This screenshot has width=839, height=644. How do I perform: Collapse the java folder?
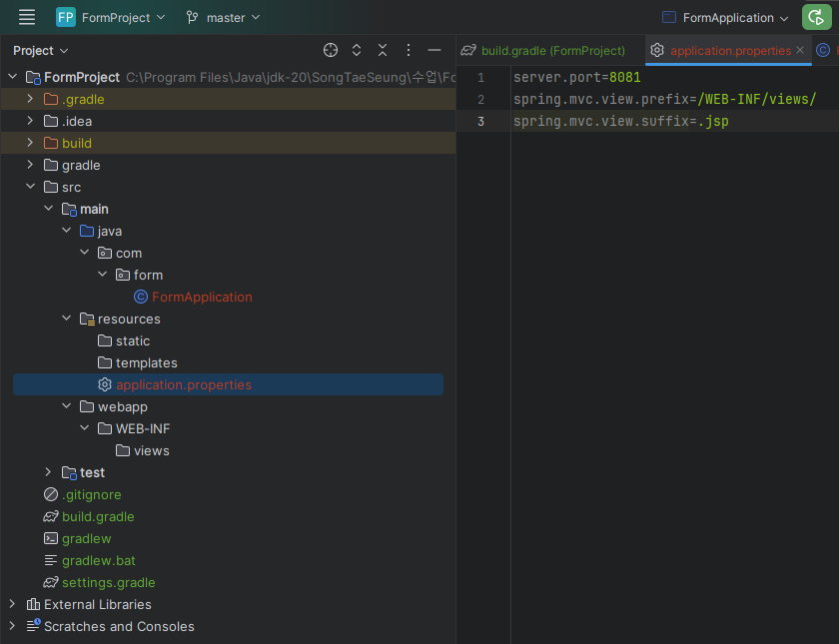click(x=66, y=230)
